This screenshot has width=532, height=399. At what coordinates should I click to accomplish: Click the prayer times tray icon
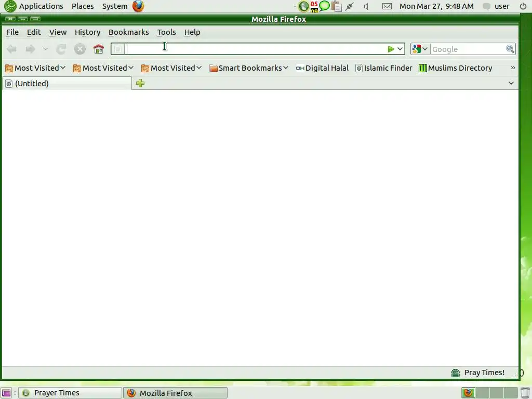(303, 6)
